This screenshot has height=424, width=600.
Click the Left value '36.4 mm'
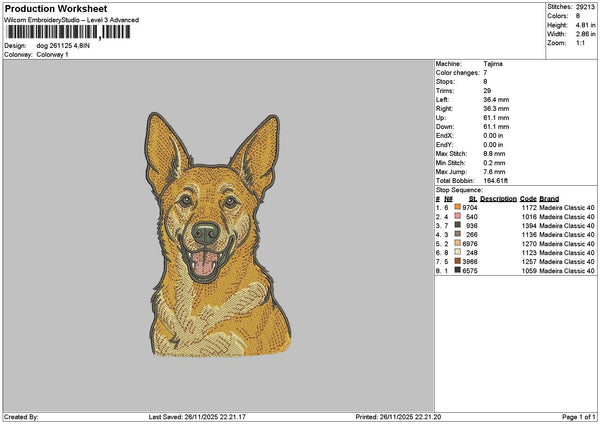click(496, 100)
